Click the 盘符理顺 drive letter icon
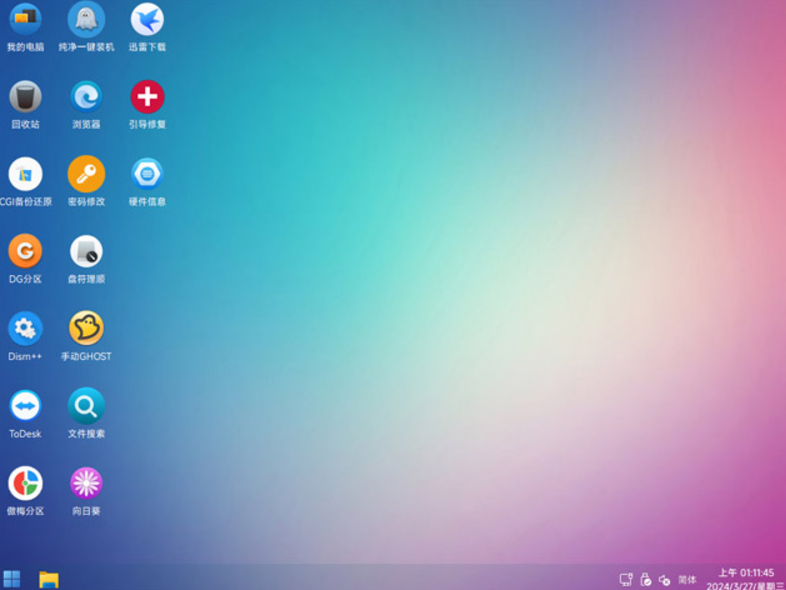Image resolution: width=786 pixels, height=590 pixels. pos(86,251)
